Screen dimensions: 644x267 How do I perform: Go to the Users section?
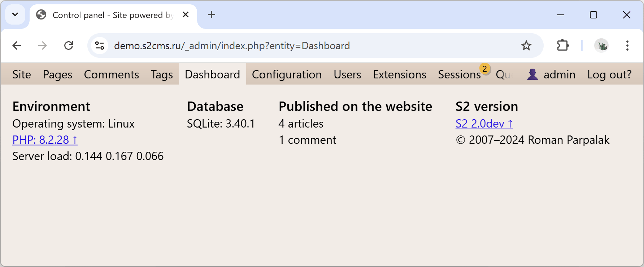coord(347,74)
